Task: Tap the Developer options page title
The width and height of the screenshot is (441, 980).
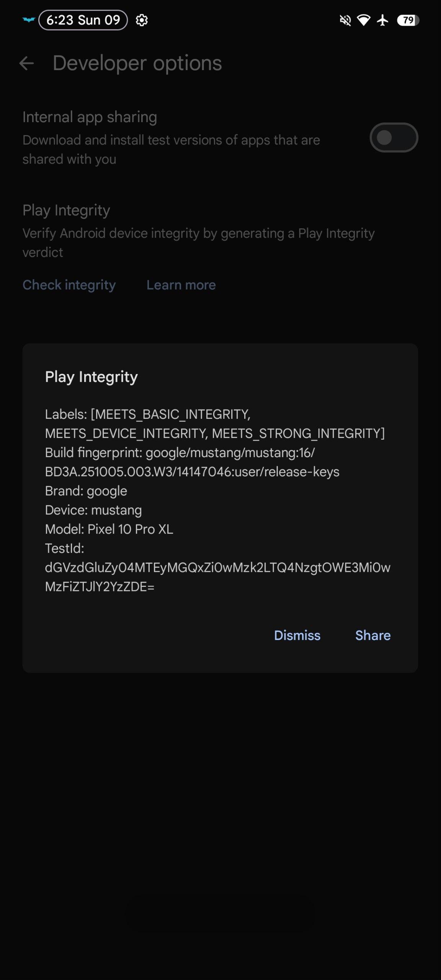Action: (137, 63)
